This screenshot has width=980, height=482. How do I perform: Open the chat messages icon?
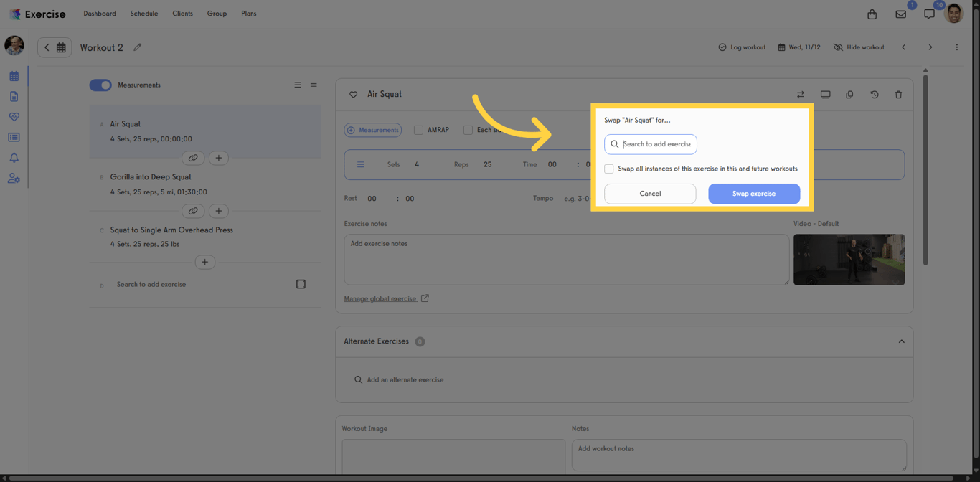(x=929, y=14)
